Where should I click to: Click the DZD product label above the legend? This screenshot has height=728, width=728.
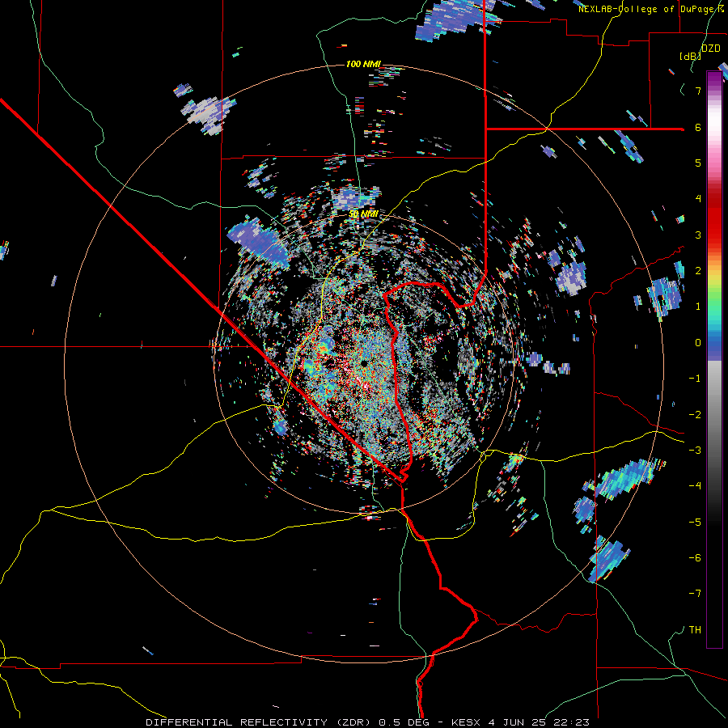[x=710, y=49]
